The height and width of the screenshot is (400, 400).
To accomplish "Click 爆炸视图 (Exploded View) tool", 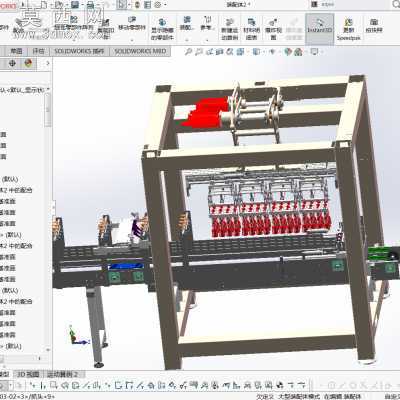I will tap(273, 29).
